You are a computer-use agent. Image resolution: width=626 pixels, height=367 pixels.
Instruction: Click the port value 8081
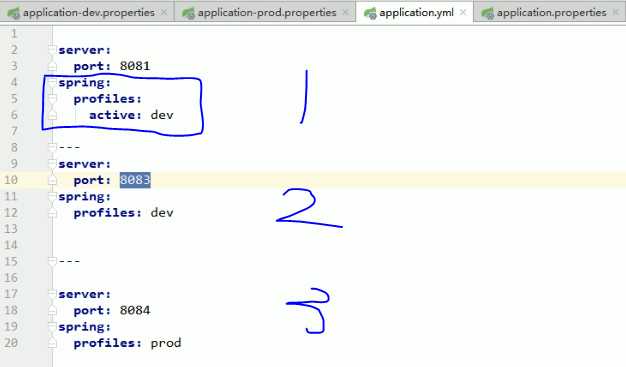135,66
